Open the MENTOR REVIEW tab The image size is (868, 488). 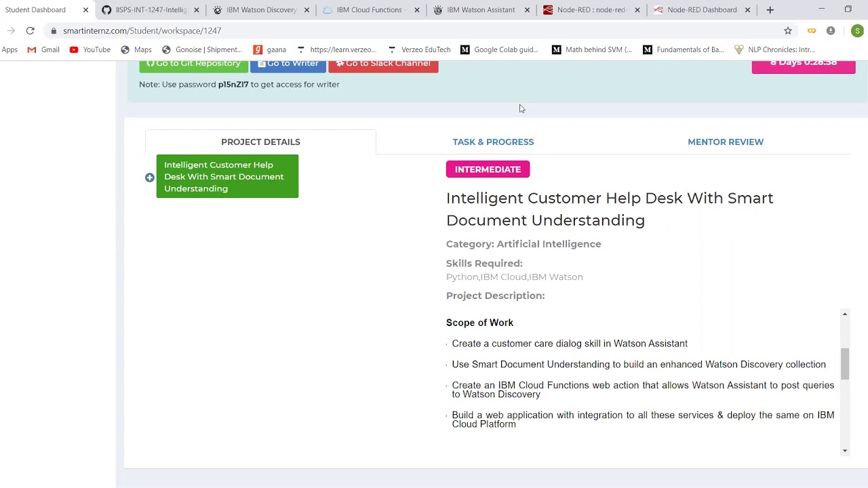point(726,142)
